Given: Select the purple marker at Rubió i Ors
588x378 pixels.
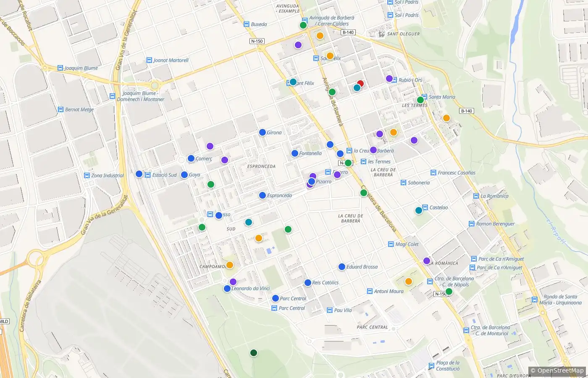Looking at the screenshot, I should [389, 79].
